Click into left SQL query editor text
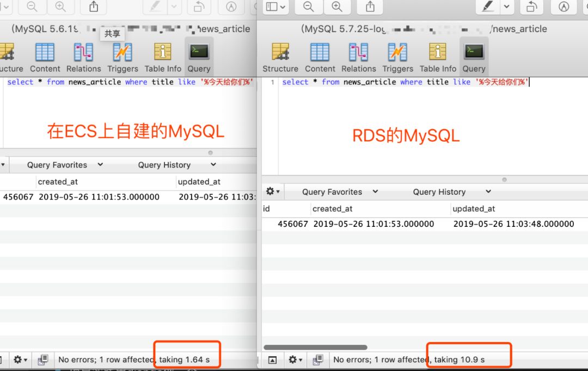Image resolution: width=588 pixels, height=371 pixels. [130, 82]
